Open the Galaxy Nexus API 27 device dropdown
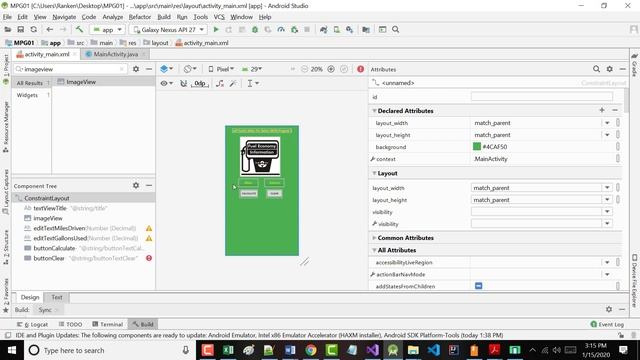 pyautogui.click(x=169, y=30)
